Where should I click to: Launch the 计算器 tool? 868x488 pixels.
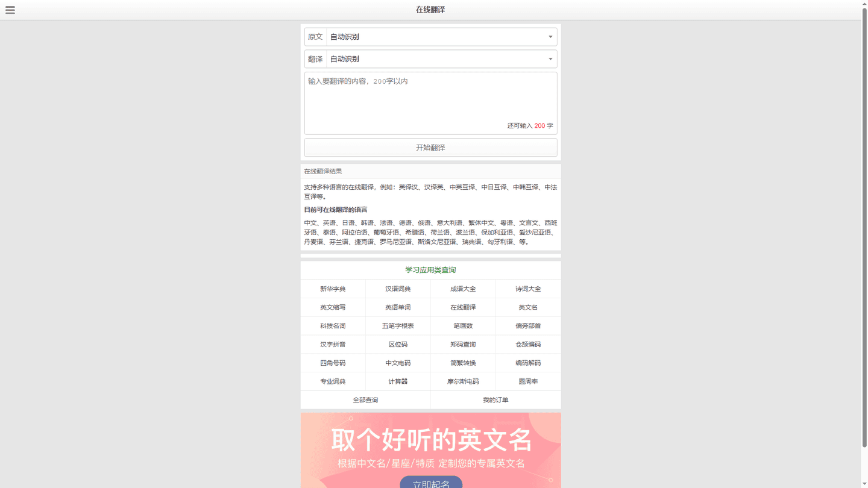coord(398,381)
